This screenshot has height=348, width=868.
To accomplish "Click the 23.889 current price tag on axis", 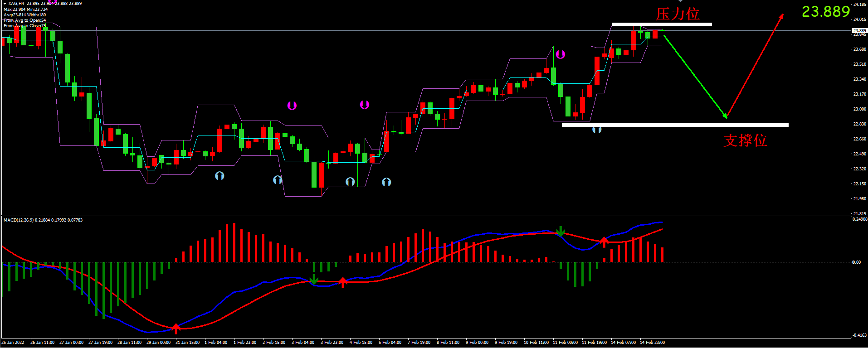I will (859, 31).
